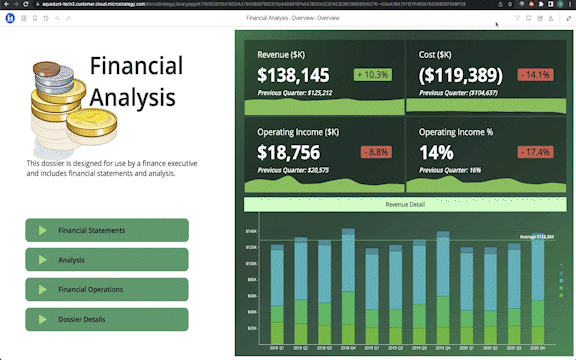Open the Dossier Details button

(x=107, y=319)
